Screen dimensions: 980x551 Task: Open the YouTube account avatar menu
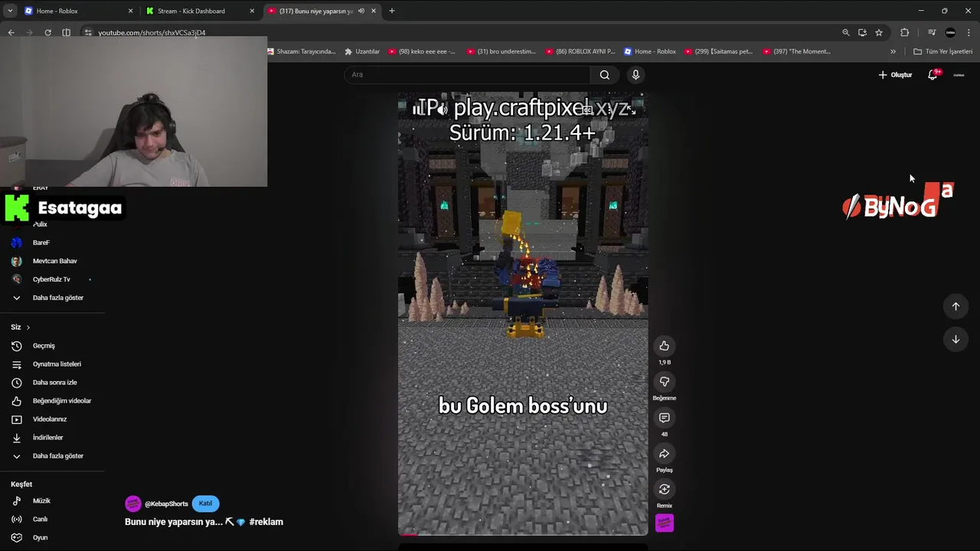coord(959,75)
